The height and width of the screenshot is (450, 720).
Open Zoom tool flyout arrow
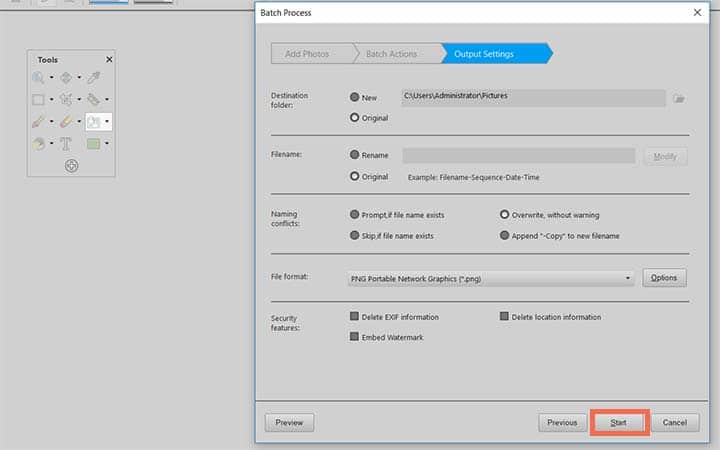pyautogui.click(x=51, y=77)
